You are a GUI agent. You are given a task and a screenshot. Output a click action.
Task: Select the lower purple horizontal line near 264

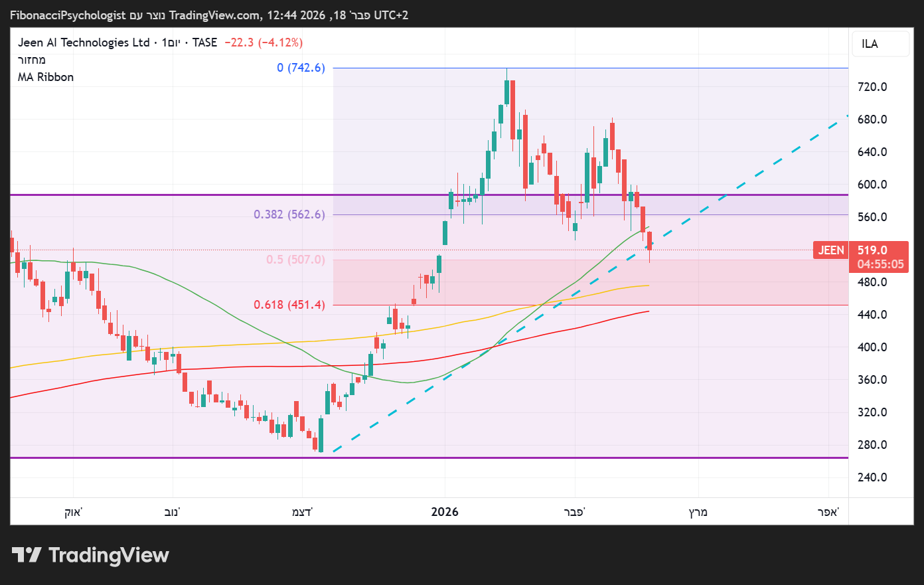[x=429, y=458]
